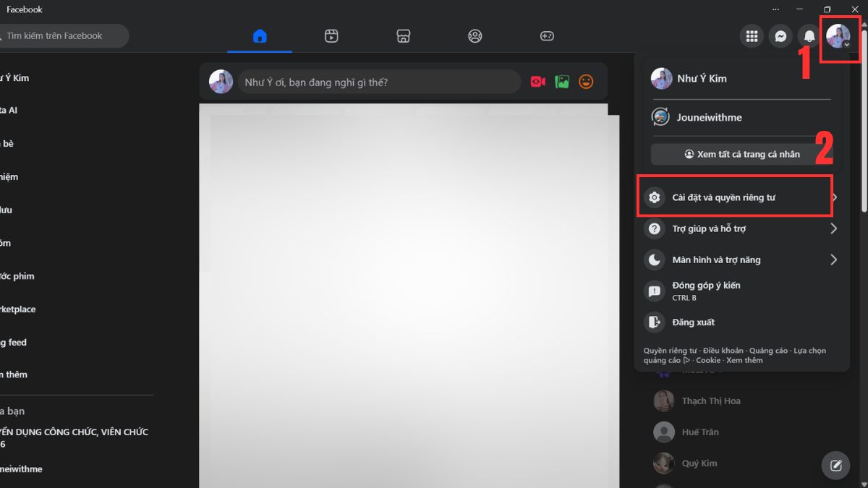The height and width of the screenshot is (488, 868).
Task: Switch to Jouneiwithme profile
Action: (x=742, y=117)
